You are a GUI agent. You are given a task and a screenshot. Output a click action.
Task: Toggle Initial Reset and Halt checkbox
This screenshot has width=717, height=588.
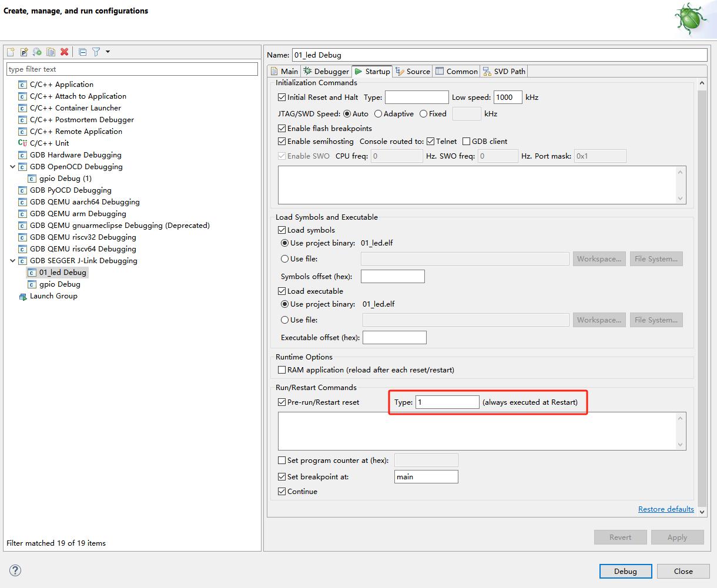coord(282,98)
